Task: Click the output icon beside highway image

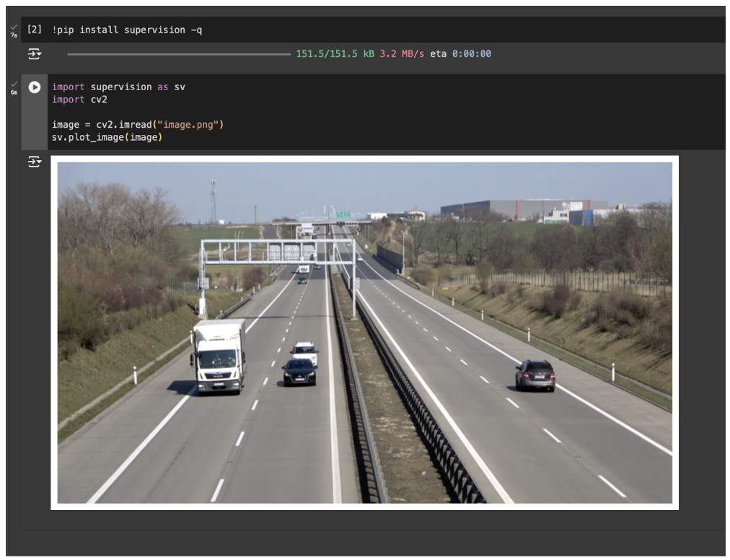Action: point(34,162)
